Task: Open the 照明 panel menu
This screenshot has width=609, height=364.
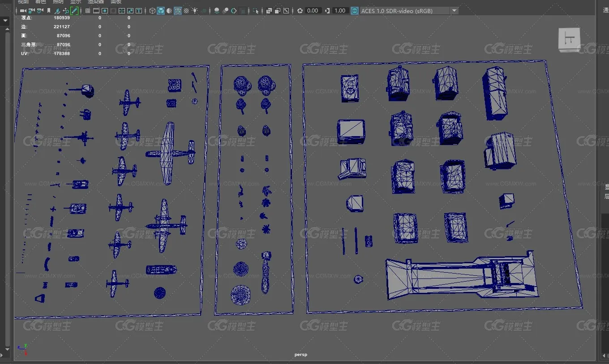Action: [x=58, y=2]
